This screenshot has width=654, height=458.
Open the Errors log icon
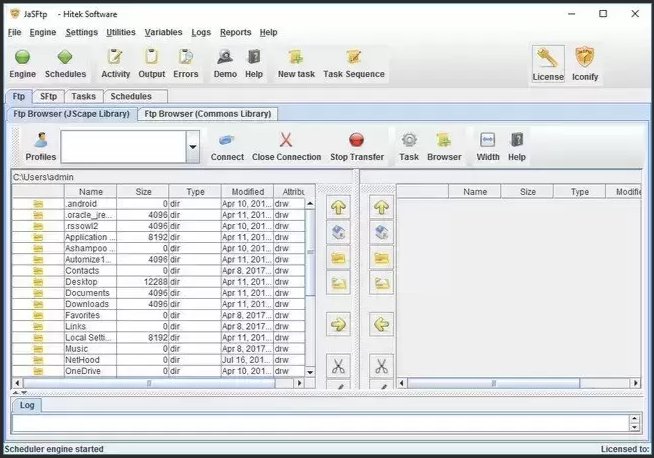(x=186, y=57)
